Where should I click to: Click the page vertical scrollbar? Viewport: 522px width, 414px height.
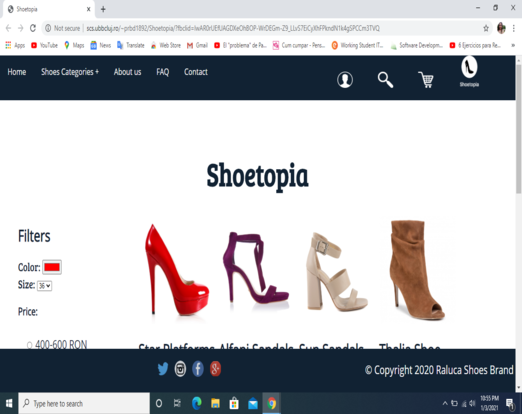(518, 128)
